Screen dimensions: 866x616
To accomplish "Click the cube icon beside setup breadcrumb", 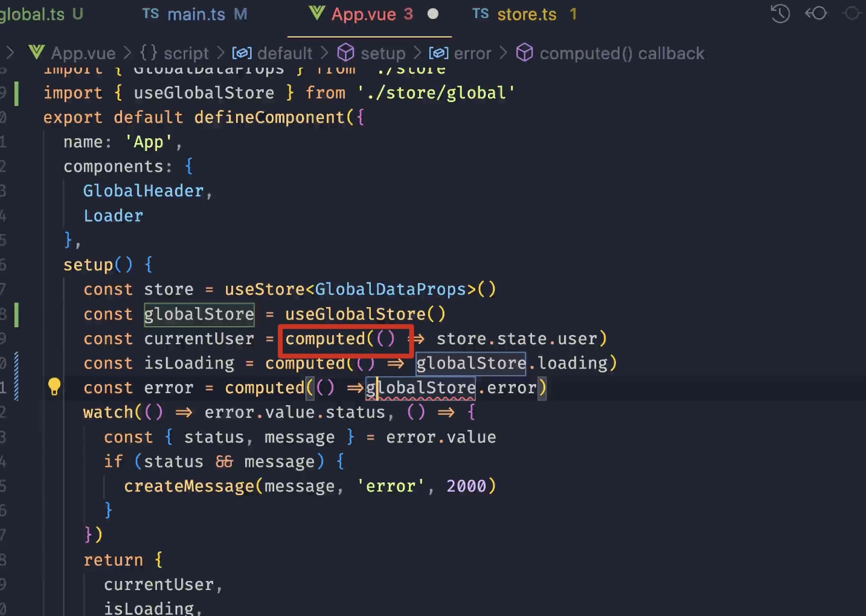I will pyautogui.click(x=345, y=53).
